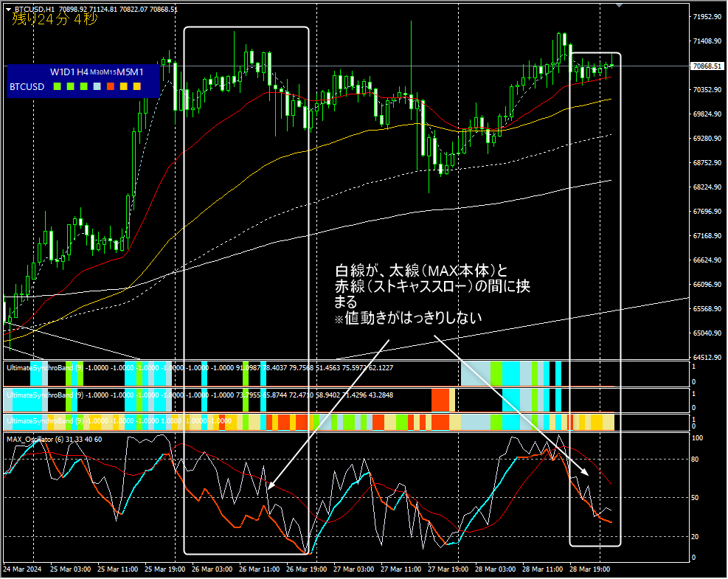Click the light blue M30 signal square
Image resolution: width=728 pixels, height=579 pixels.
coord(97,86)
